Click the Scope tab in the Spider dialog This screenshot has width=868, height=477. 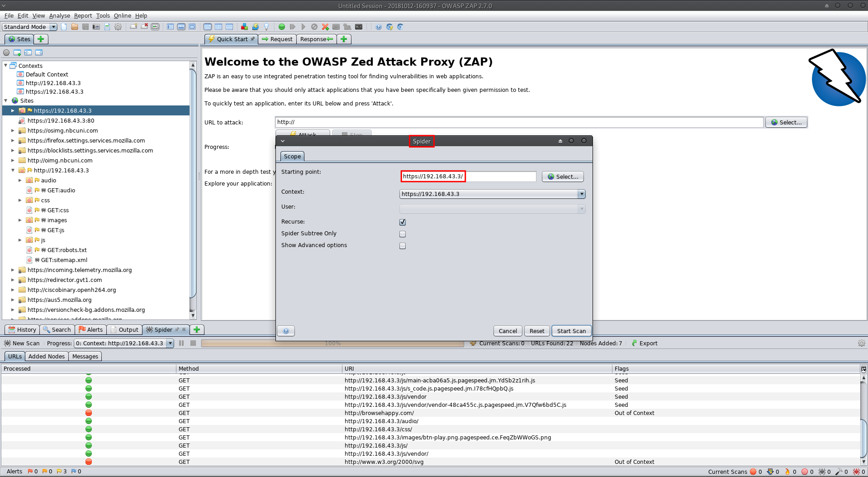(292, 157)
